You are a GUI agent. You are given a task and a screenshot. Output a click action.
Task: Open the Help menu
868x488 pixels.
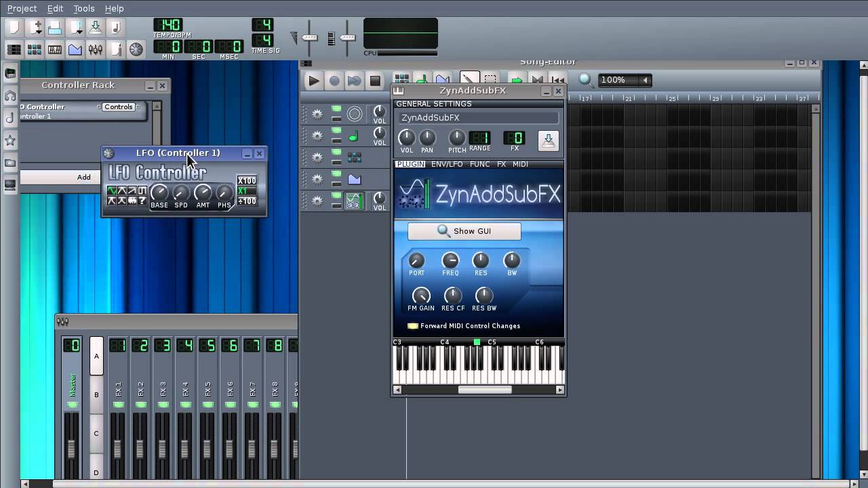[114, 8]
